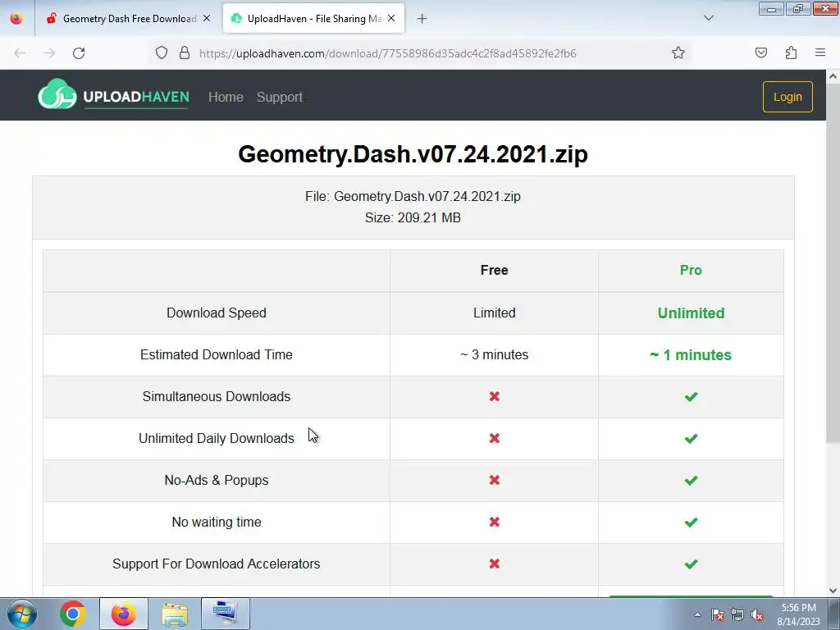Image resolution: width=840 pixels, height=630 pixels.
Task: Open the Windows Start orb
Action: pyautogui.click(x=22, y=614)
